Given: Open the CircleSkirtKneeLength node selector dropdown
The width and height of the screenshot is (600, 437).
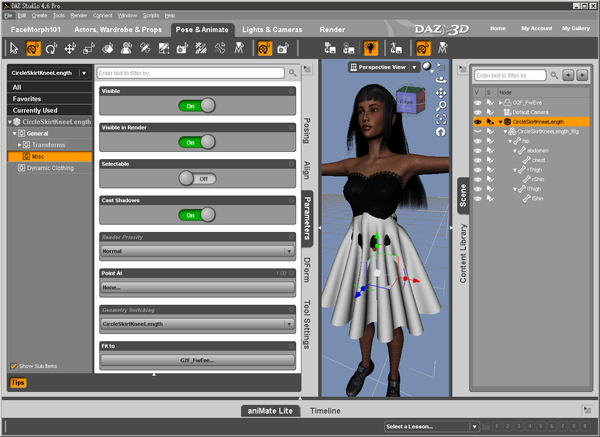Looking at the screenshot, I should point(84,73).
